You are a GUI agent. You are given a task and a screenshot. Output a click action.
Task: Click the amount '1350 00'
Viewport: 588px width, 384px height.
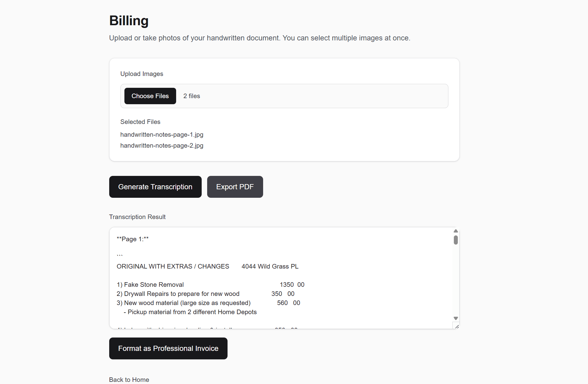(292, 285)
